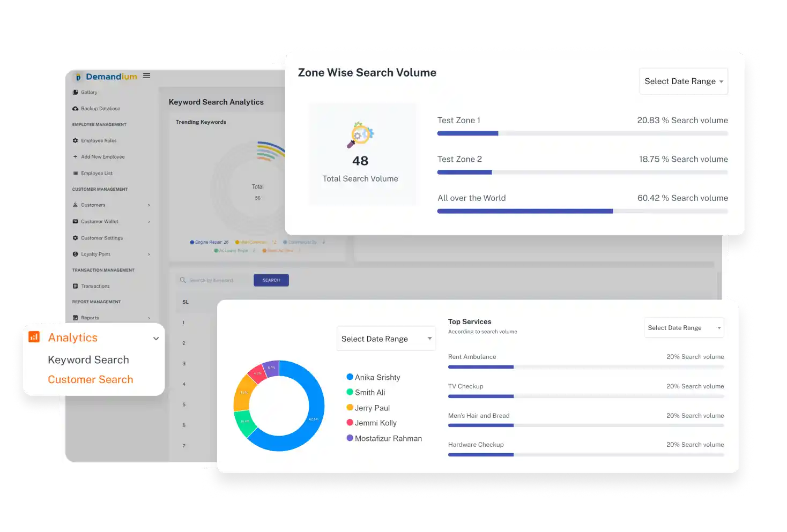
Task: Click '60.42 % Search volume' text
Action: coord(682,198)
